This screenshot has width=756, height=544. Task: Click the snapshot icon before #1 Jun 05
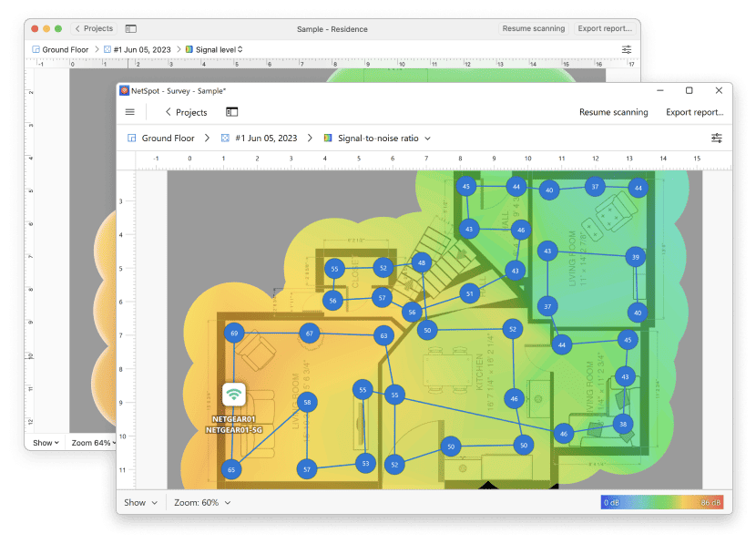pos(224,139)
